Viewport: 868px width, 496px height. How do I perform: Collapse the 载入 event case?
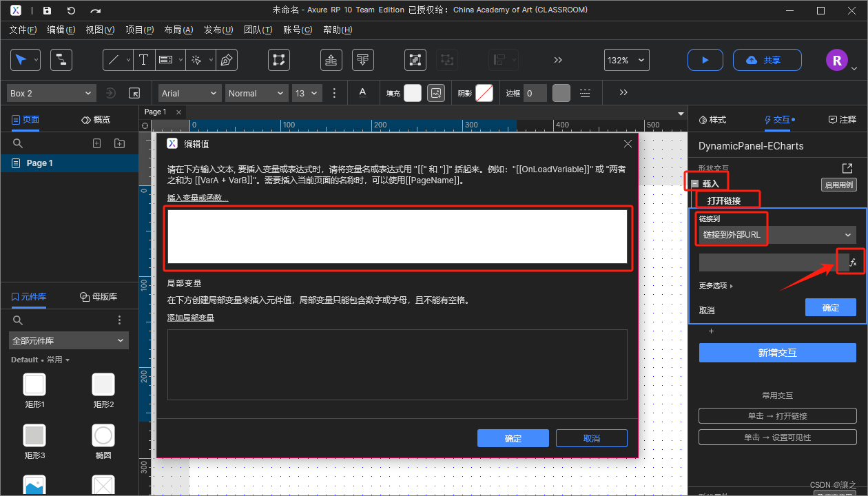(694, 184)
